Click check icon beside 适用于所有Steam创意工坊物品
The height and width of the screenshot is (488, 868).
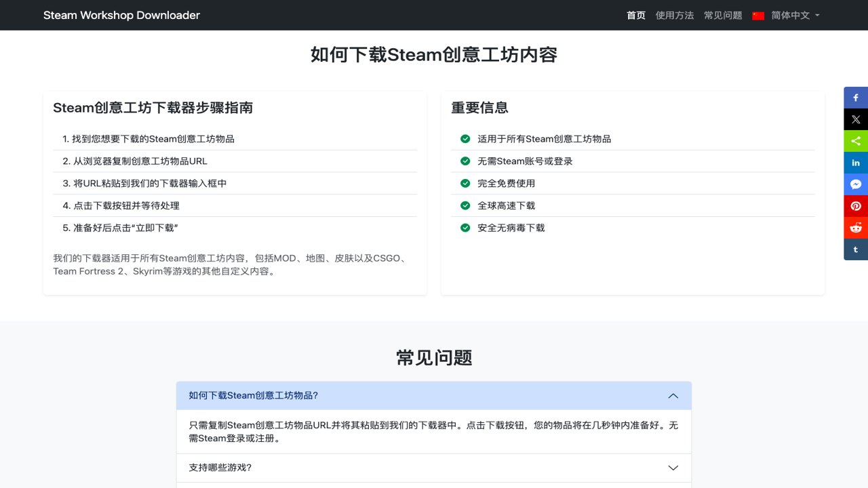(465, 139)
